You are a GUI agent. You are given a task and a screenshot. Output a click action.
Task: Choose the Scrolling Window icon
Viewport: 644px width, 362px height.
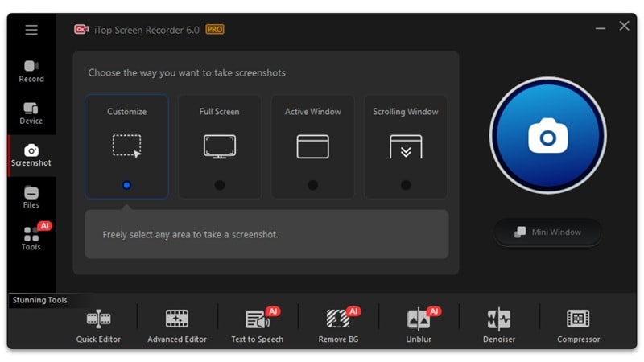(406, 146)
